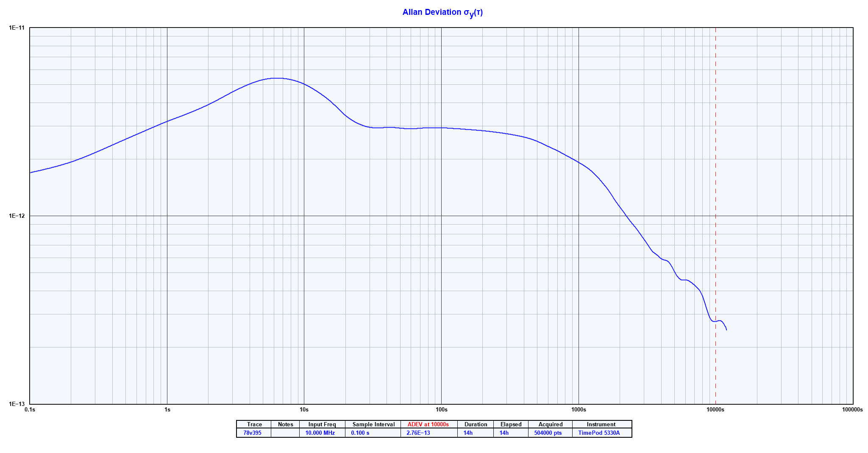Click the 1E-11 y-axis label
The width and height of the screenshot is (868, 453).
click(x=17, y=28)
